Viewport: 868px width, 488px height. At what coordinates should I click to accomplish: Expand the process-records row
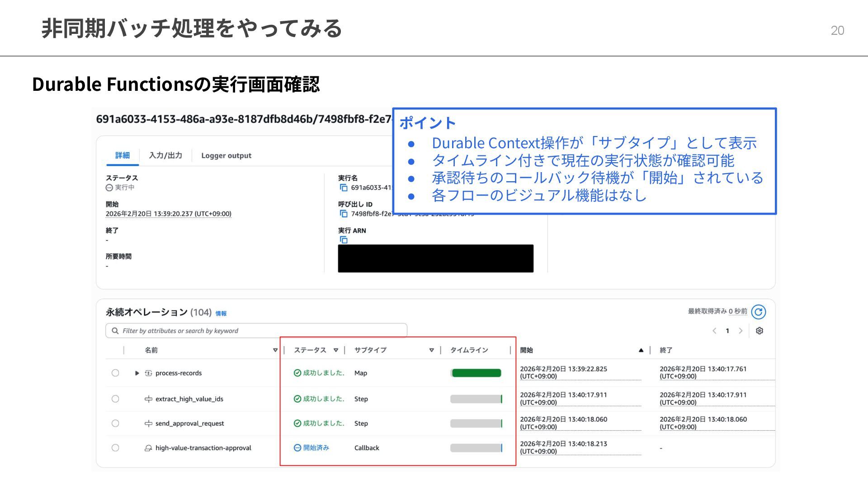pyautogui.click(x=137, y=373)
